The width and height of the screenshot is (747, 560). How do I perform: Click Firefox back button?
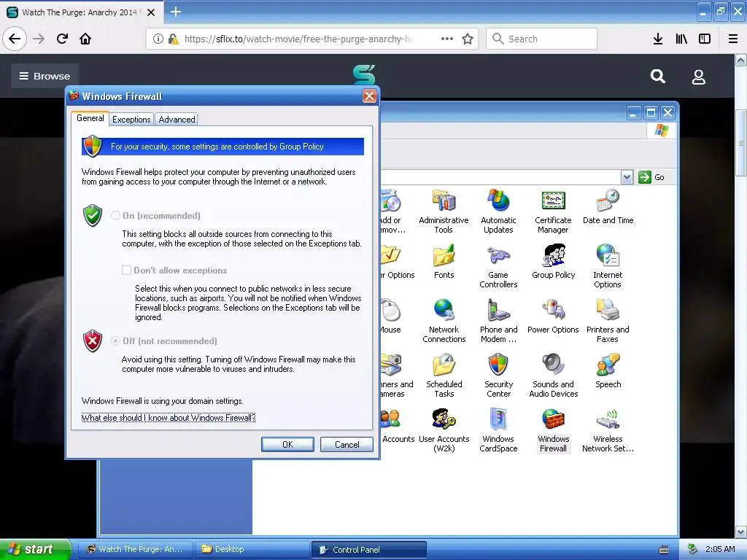tap(15, 39)
